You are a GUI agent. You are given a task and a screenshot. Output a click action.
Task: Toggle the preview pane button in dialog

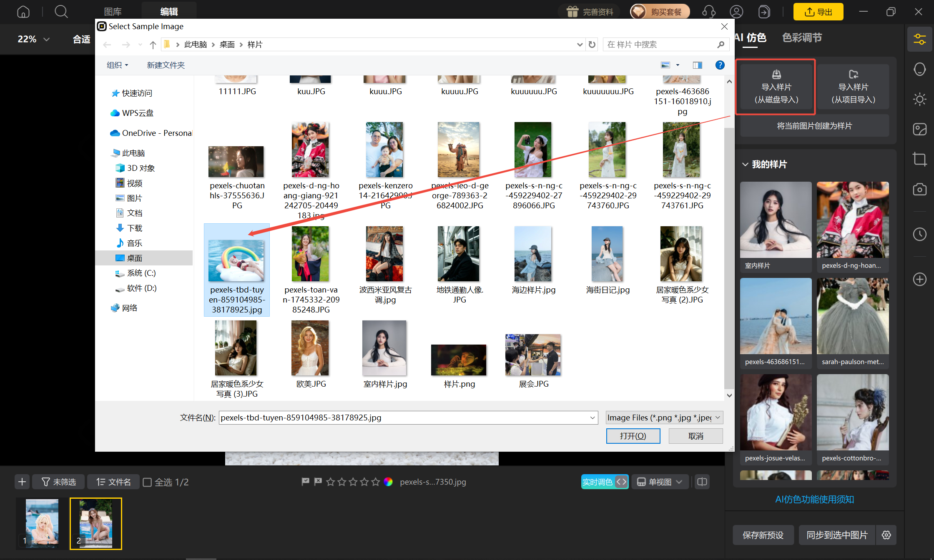(697, 65)
